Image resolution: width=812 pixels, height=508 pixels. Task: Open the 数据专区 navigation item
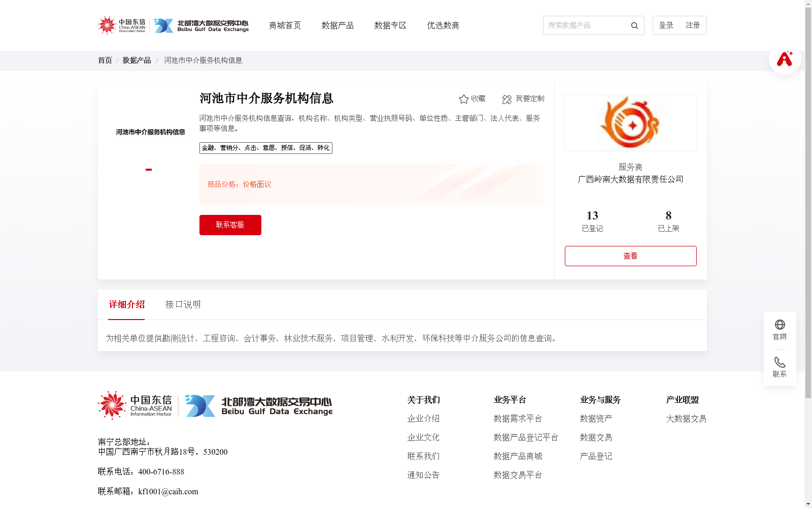point(390,25)
